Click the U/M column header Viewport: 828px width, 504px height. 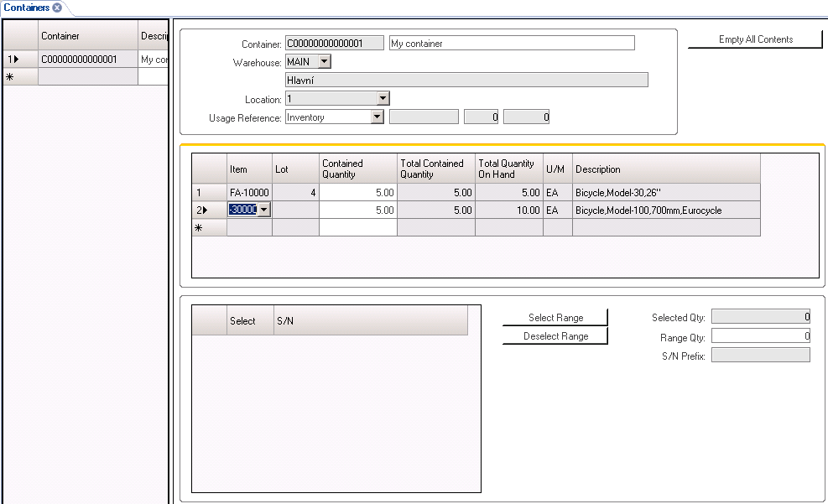[558, 169]
